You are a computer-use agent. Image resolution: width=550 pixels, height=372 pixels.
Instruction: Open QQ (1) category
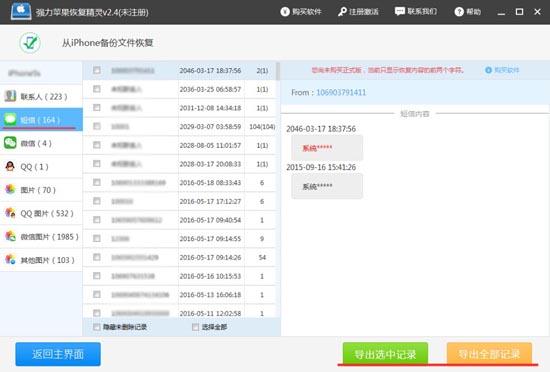41,166
